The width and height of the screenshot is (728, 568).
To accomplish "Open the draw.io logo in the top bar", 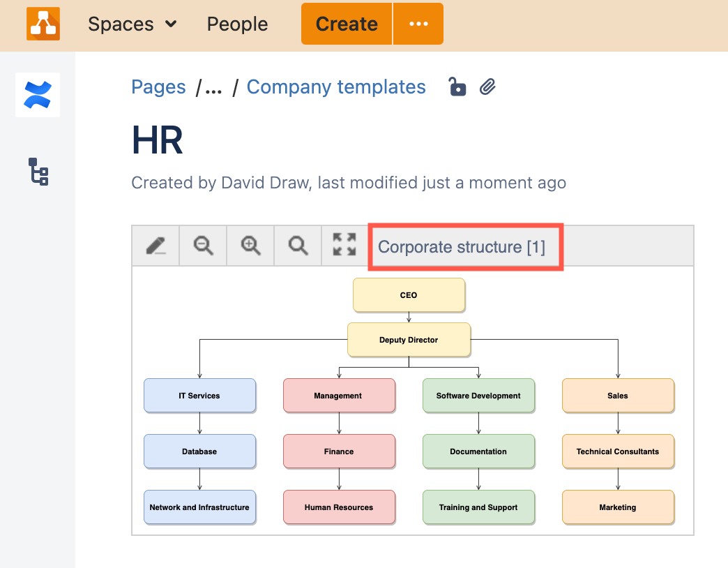I will click(x=43, y=23).
